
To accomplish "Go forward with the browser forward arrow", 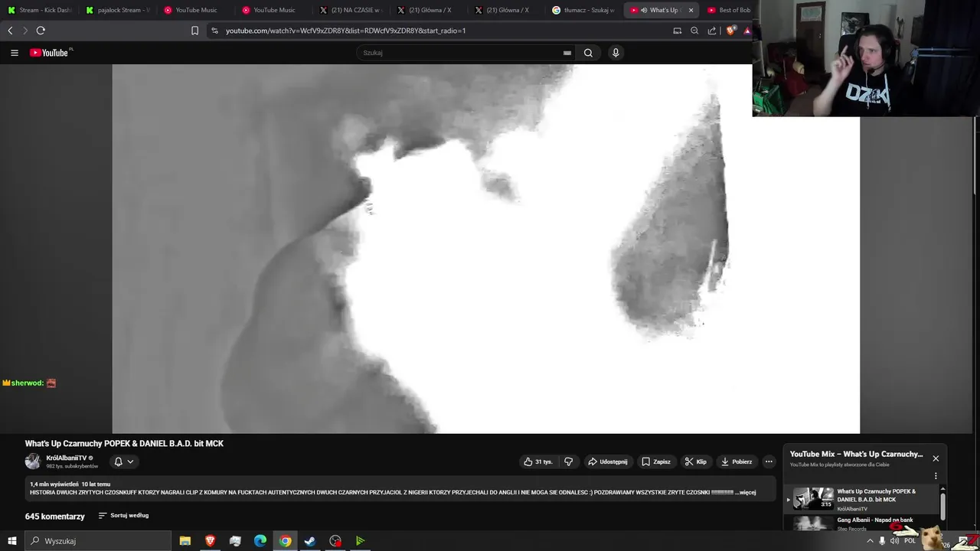I will point(24,31).
